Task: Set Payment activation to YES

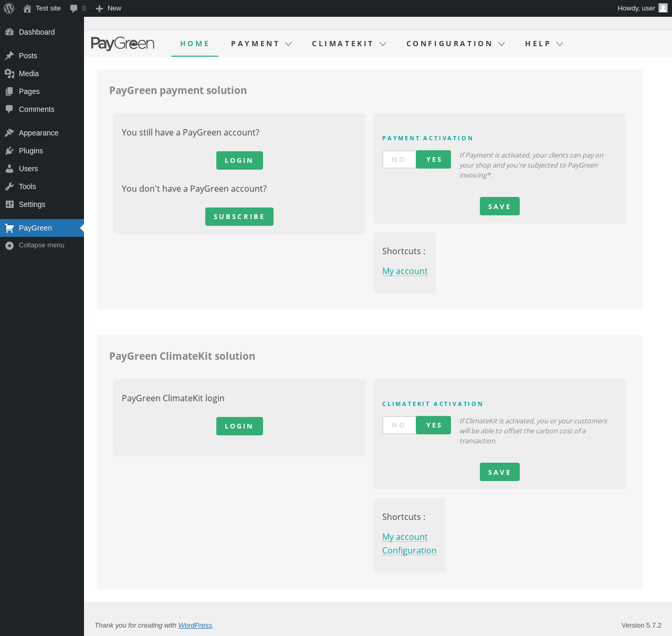Action: (434, 160)
